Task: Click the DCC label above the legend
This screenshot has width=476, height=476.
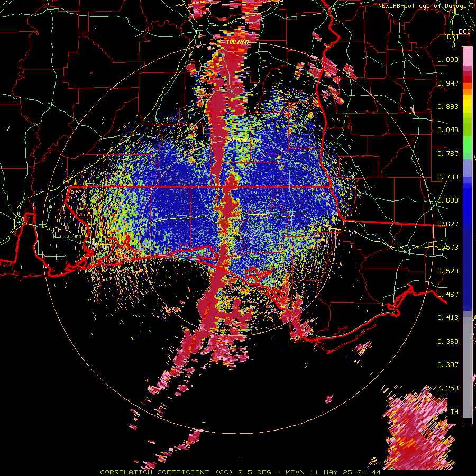Action: pyautogui.click(x=464, y=32)
